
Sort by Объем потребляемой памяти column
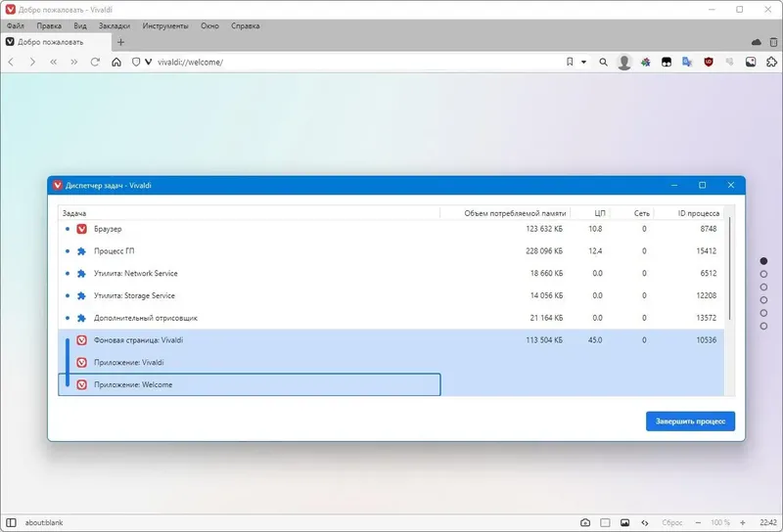click(505, 213)
